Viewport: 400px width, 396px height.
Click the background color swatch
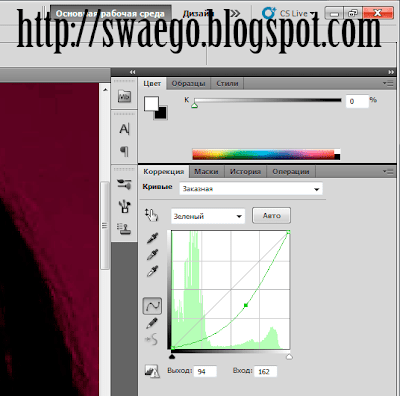[x=161, y=113]
